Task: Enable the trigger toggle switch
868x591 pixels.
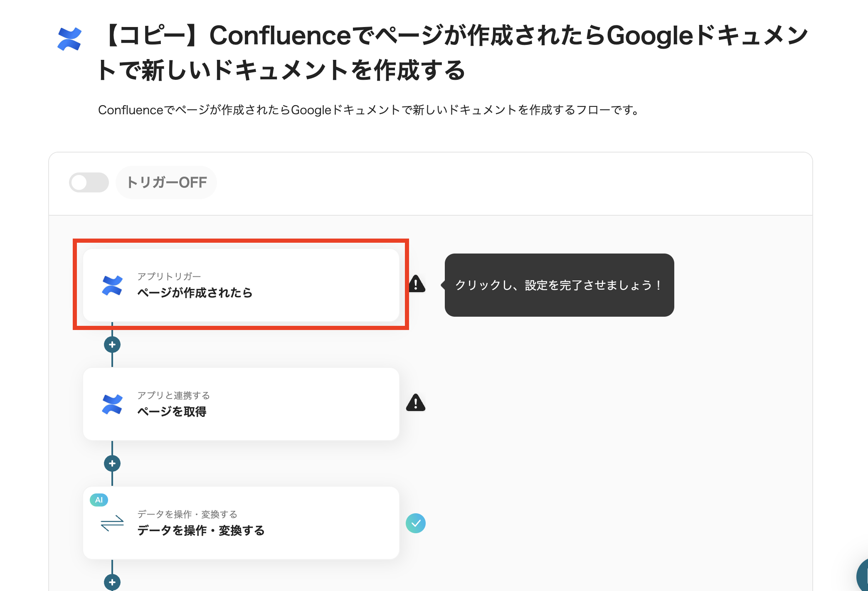Action: tap(89, 182)
